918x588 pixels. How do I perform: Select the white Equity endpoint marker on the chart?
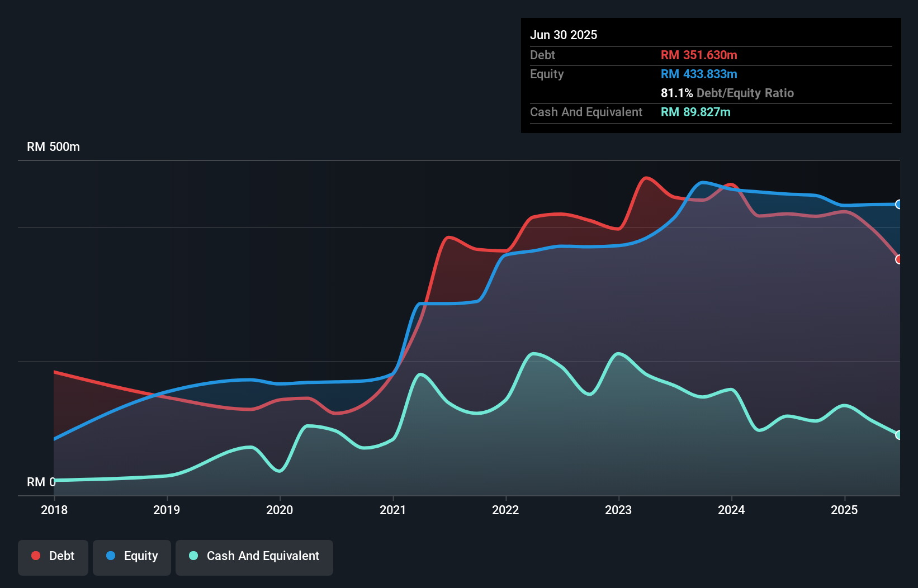tap(897, 205)
